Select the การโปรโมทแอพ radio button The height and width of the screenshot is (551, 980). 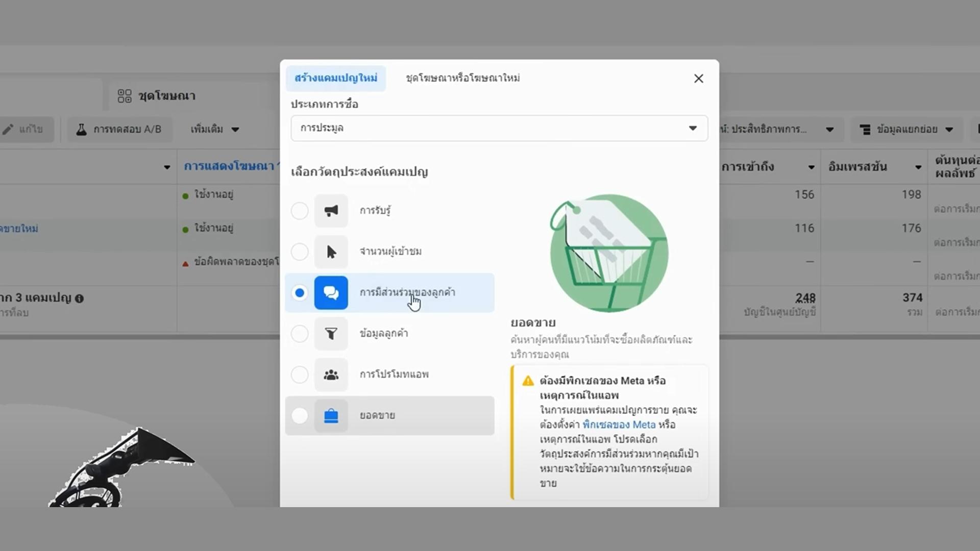[x=300, y=374]
